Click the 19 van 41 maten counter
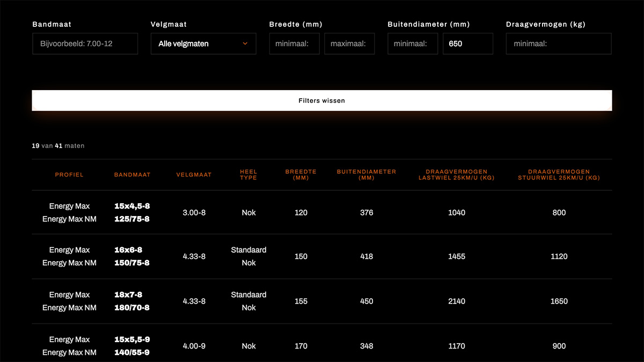 point(58,146)
